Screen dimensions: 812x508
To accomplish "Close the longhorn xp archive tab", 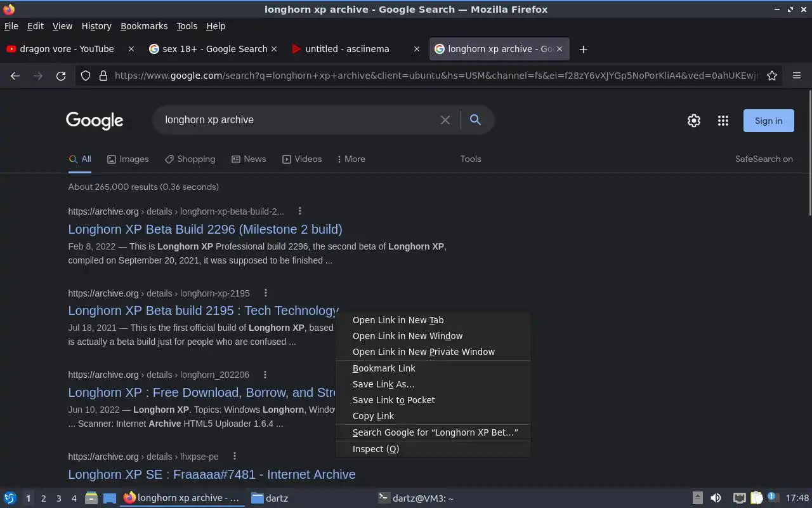I will tap(560, 49).
